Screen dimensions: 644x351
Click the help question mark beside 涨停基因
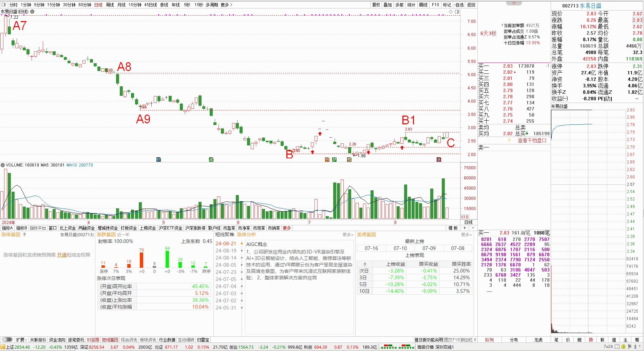[24, 234]
